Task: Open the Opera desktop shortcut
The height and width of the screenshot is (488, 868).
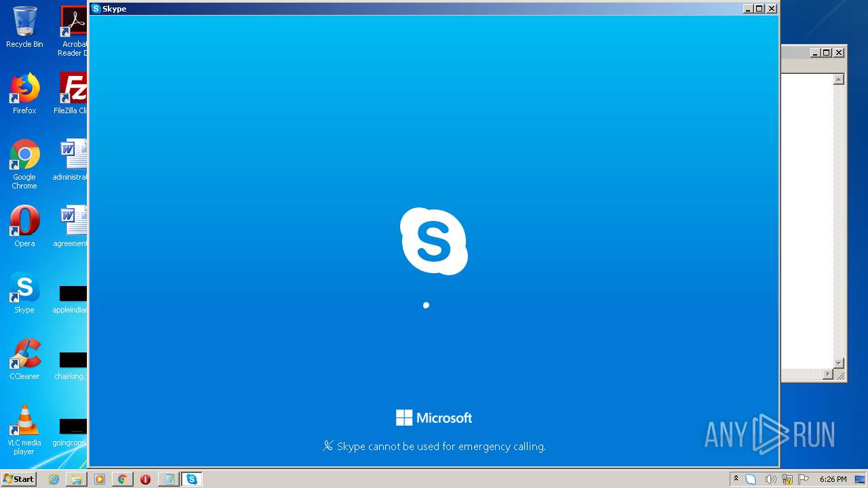Action: click(x=24, y=226)
